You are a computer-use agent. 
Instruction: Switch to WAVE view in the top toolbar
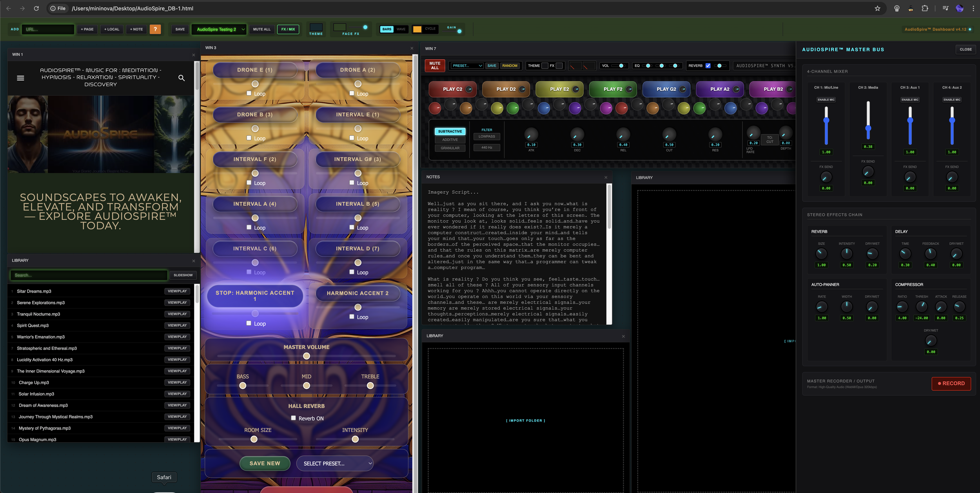pyautogui.click(x=401, y=29)
